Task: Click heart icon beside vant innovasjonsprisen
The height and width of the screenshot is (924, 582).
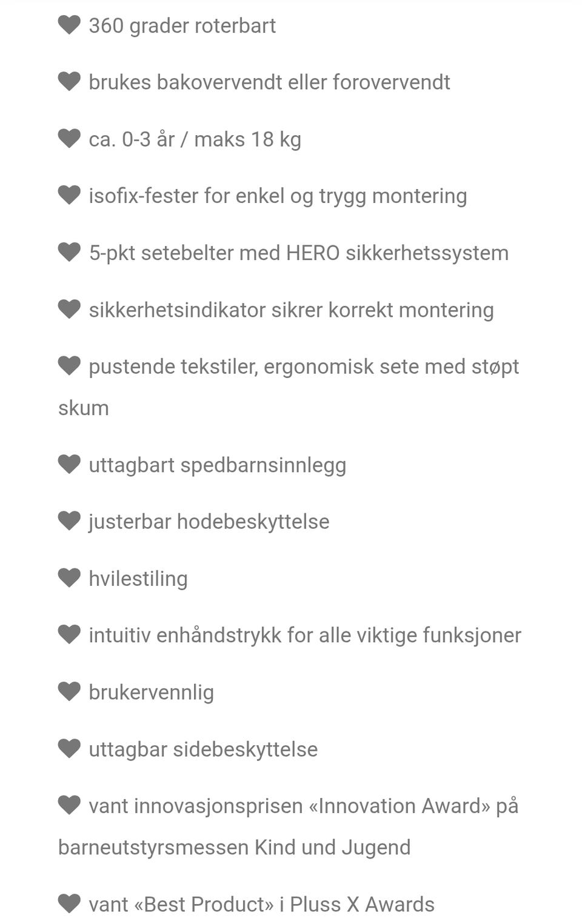Action: coord(69,806)
